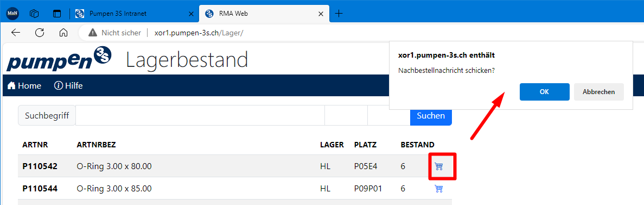Click the ARTNR column header

(x=35, y=145)
